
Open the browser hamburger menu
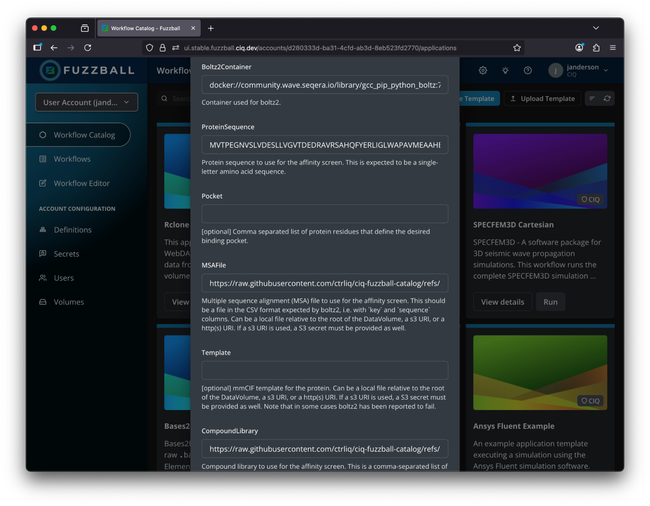click(613, 48)
